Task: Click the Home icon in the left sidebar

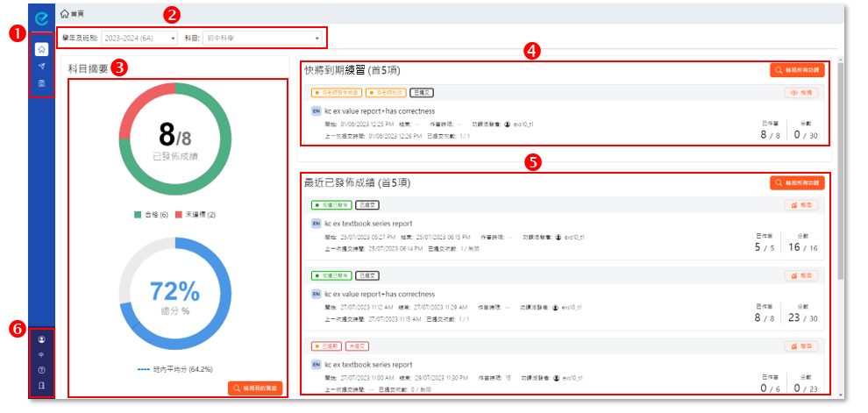Action: [x=41, y=49]
